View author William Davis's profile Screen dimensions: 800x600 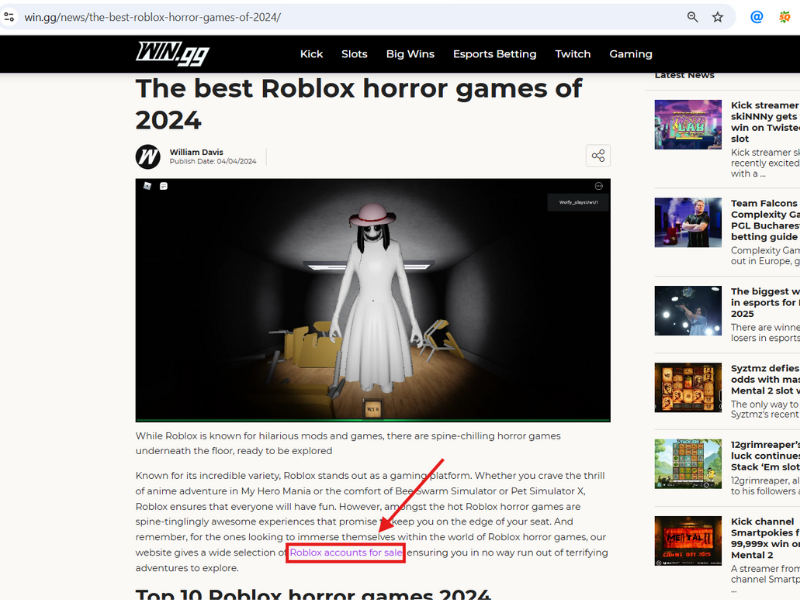(x=196, y=152)
